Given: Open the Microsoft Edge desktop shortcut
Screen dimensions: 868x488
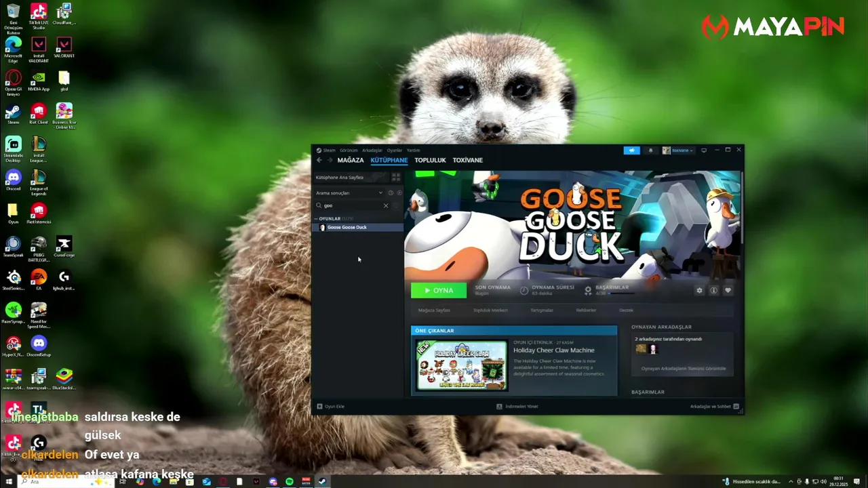Looking at the screenshot, I should coord(13,49).
